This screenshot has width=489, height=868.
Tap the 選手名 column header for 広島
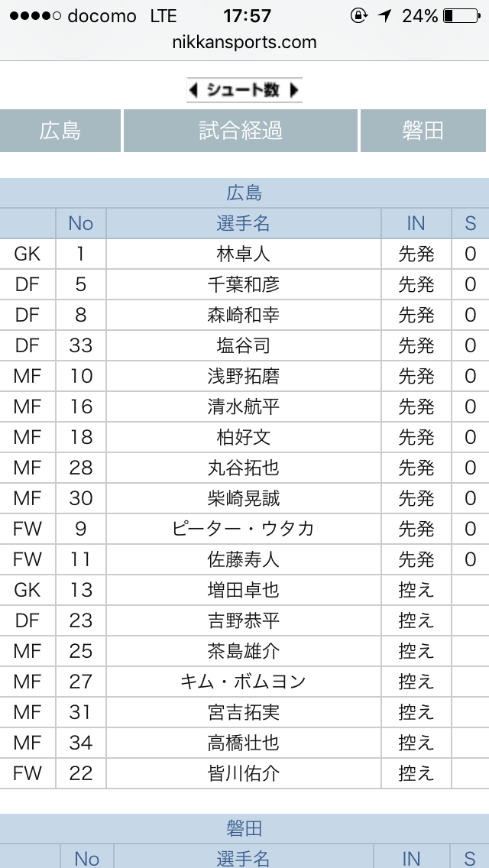point(243,223)
